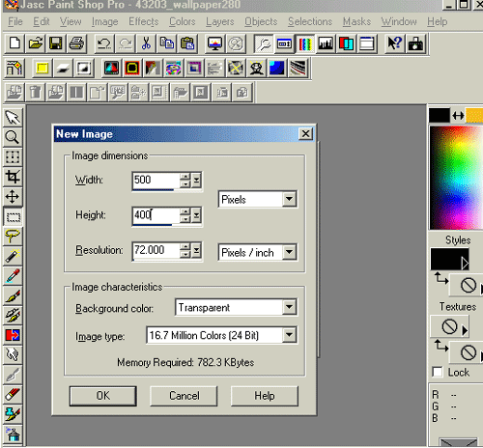Click the Paste clipboard icon
Viewport: 483px width, 448px height.
click(187, 43)
